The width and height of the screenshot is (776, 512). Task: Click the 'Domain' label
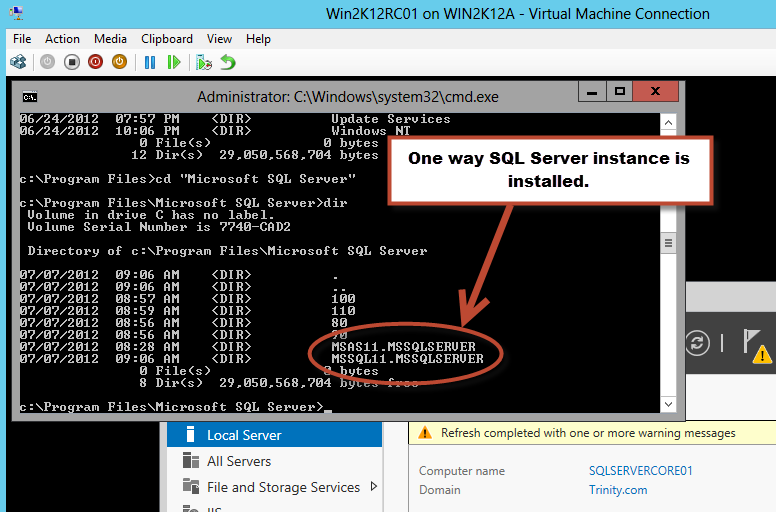pyautogui.click(x=439, y=490)
